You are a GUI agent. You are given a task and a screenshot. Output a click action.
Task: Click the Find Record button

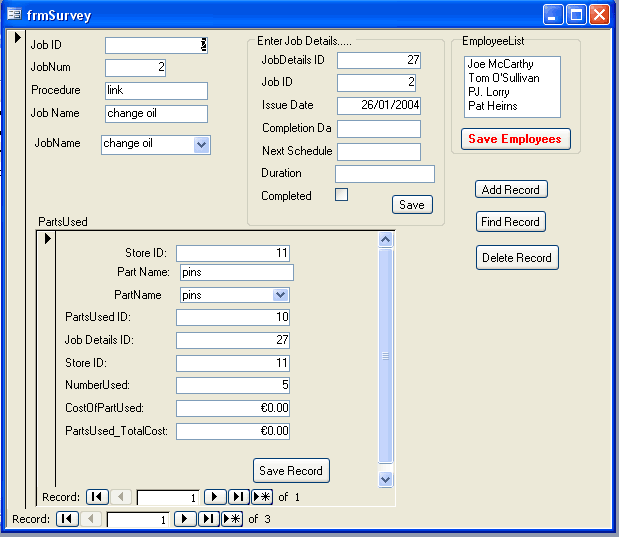click(510, 222)
